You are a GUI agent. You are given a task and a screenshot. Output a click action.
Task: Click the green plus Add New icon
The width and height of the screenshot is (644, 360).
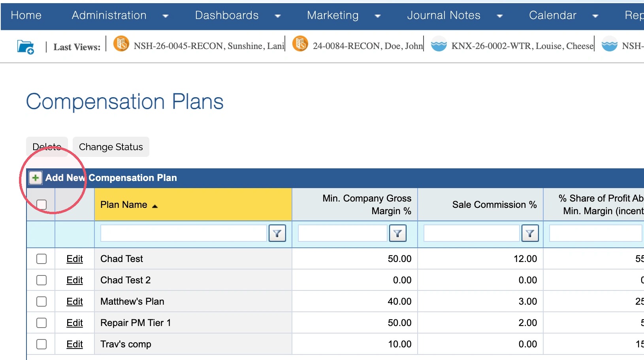coord(36,178)
